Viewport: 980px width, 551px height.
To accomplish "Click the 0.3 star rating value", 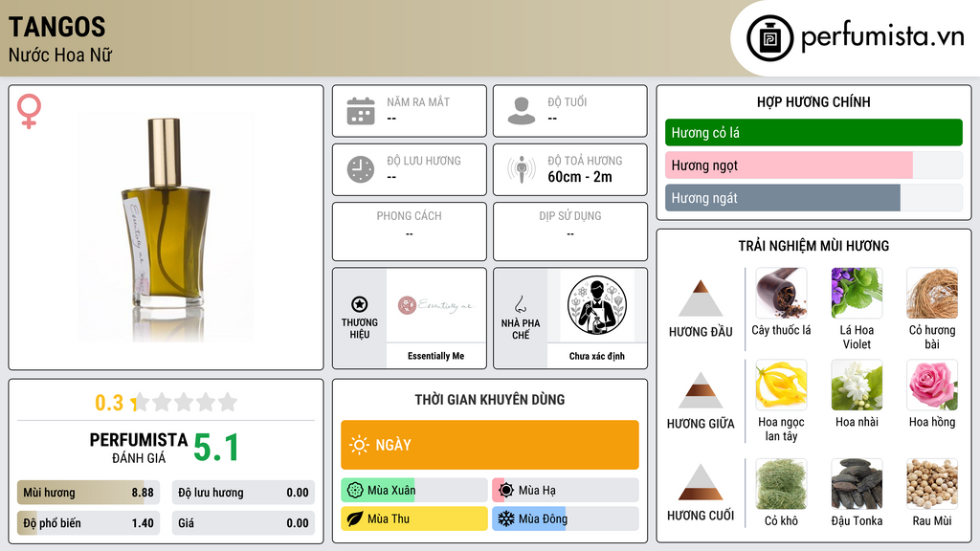I will tap(109, 403).
